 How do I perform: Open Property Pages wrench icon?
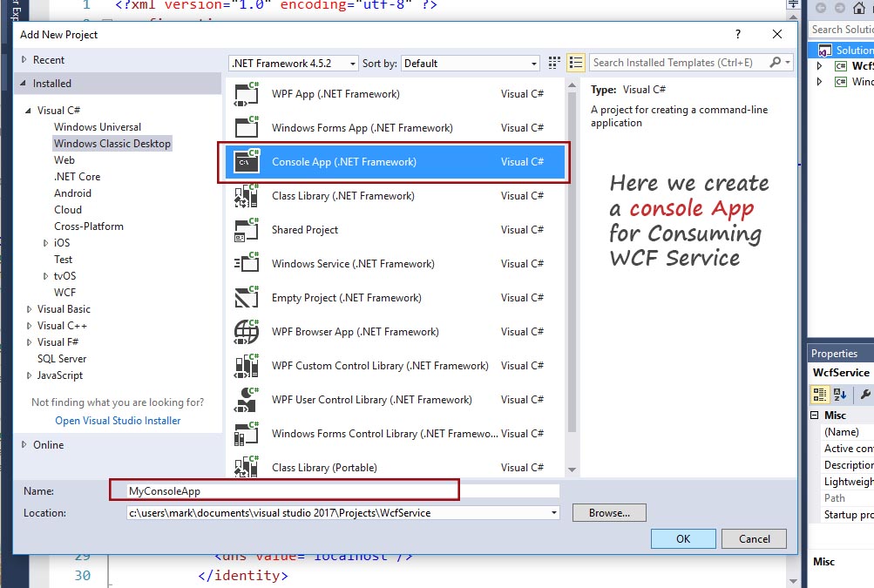[x=865, y=395]
